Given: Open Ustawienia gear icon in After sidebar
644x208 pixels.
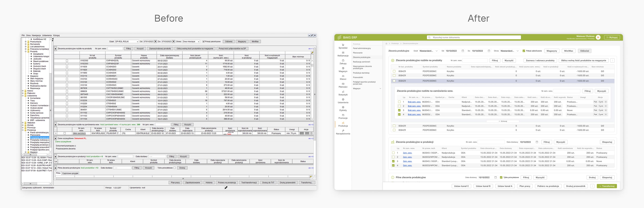Looking at the screenshot, I should tap(343, 99).
